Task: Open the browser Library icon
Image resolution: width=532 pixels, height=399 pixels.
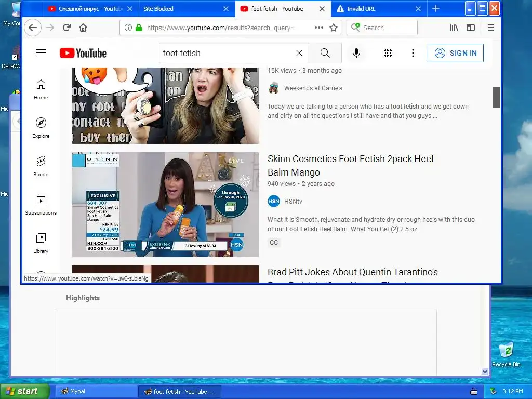Action: tap(454, 28)
